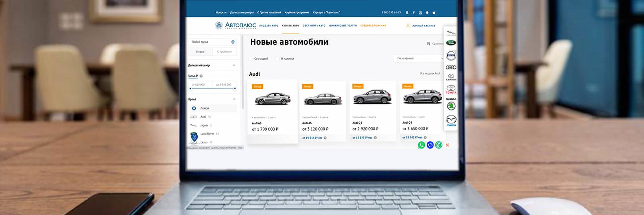
Task: Click the Сравнение compare icon
Action: (x=428, y=44)
